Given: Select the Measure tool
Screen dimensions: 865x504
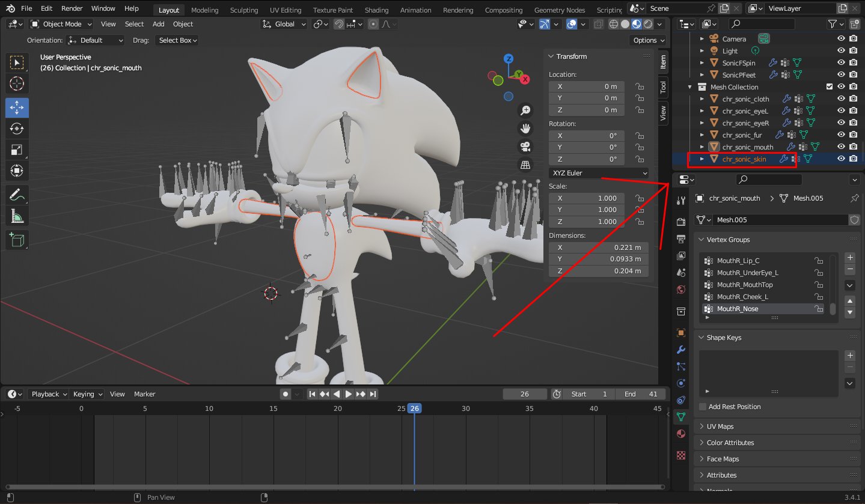Looking at the screenshot, I should [x=17, y=216].
